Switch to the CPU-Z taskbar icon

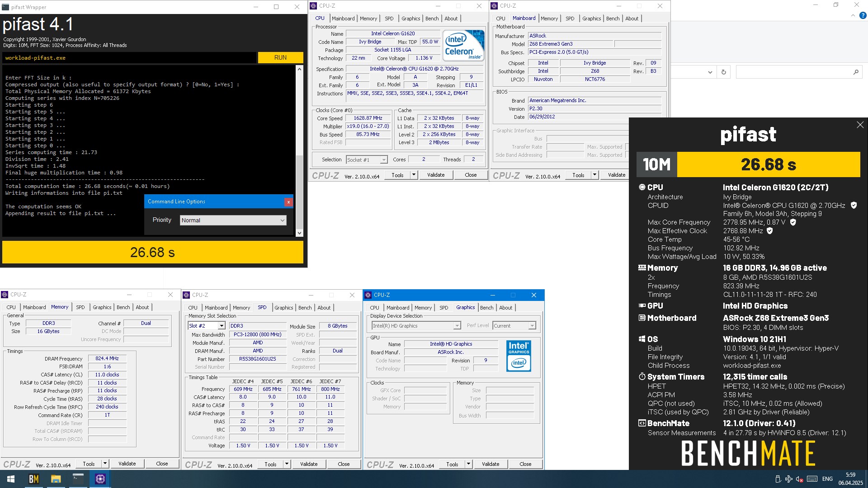(x=100, y=479)
